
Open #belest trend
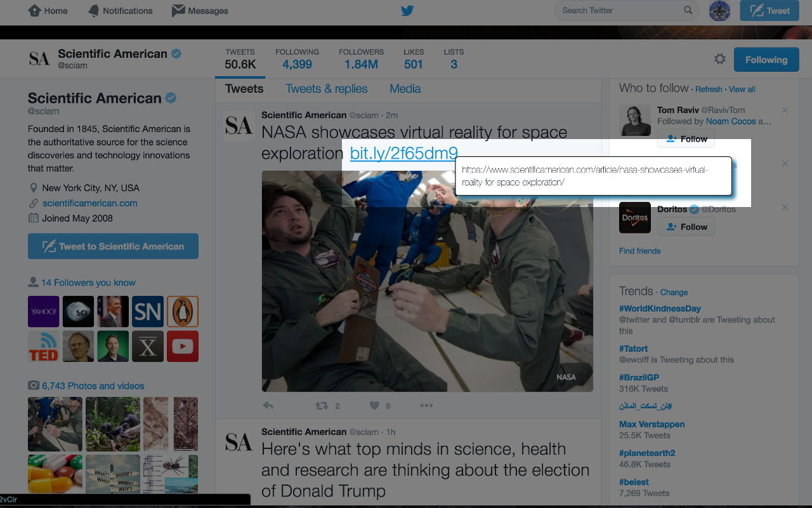tap(634, 482)
